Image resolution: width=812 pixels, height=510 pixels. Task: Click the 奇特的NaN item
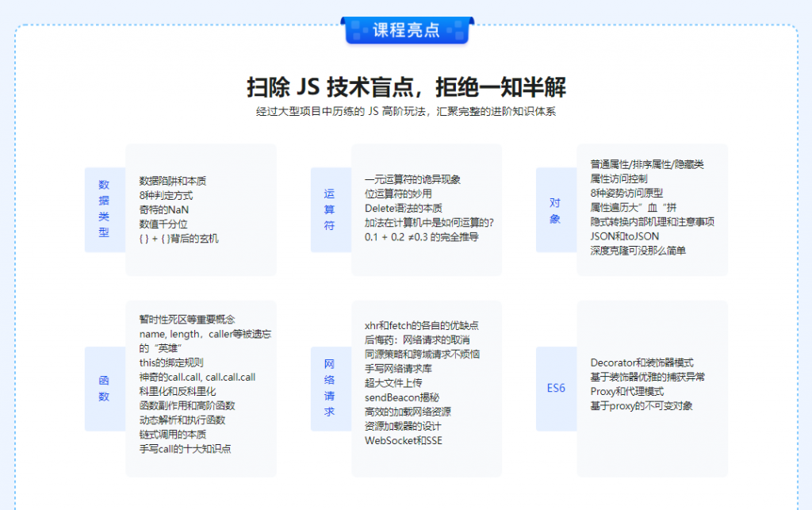tap(164, 209)
